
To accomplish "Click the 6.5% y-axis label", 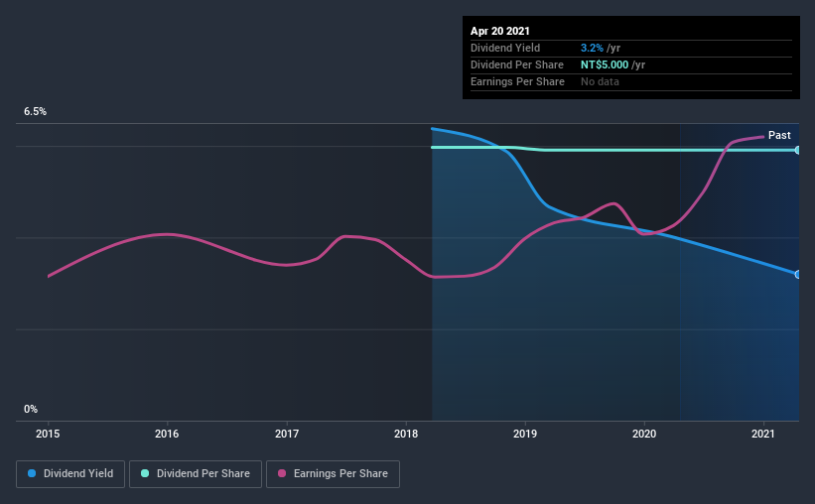I will click(x=35, y=112).
